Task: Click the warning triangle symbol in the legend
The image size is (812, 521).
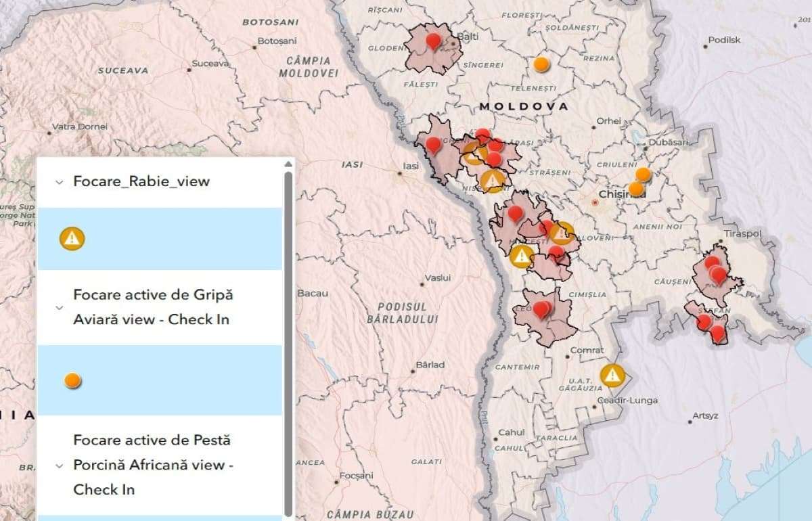Action: coord(72,238)
